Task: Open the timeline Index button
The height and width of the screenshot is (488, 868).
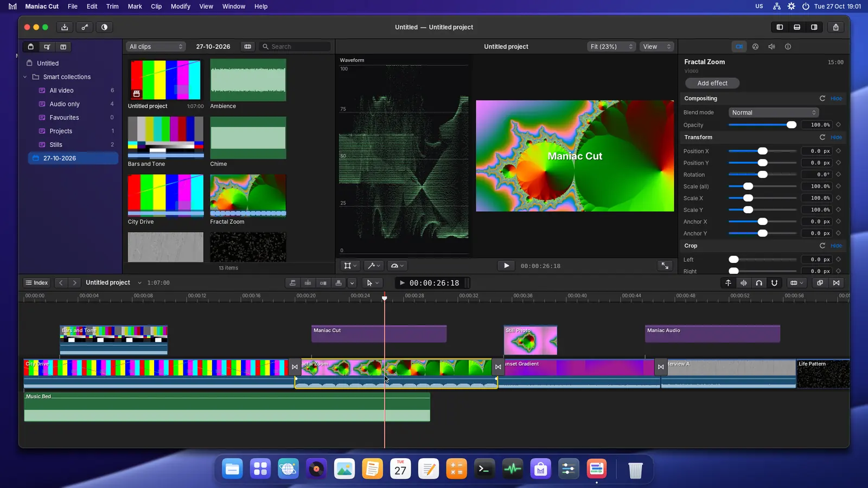Action: [x=37, y=283]
